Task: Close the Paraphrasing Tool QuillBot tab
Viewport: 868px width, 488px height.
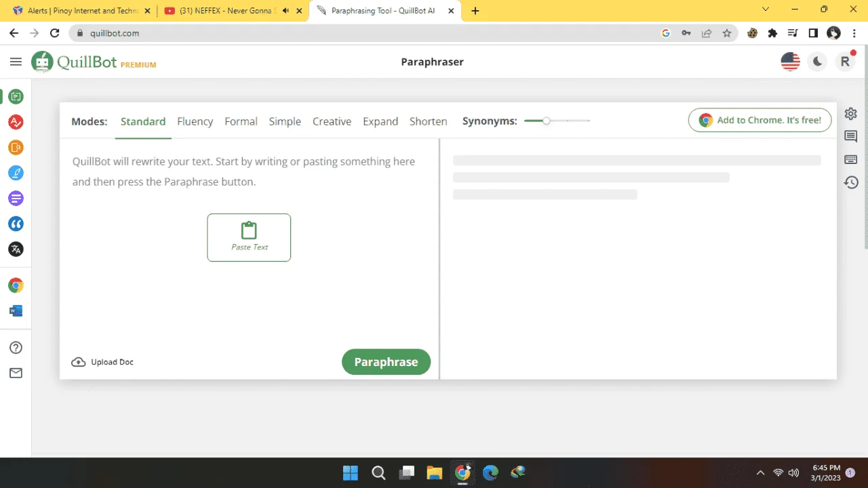Action: click(x=451, y=11)
